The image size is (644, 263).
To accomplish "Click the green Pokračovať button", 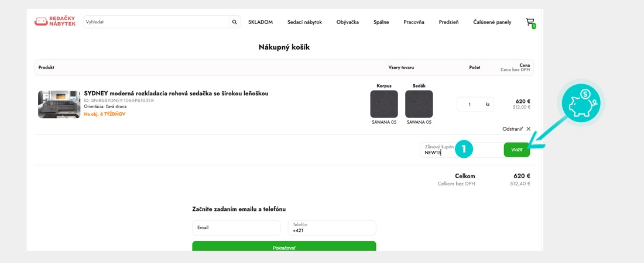I will pos(284,246).
